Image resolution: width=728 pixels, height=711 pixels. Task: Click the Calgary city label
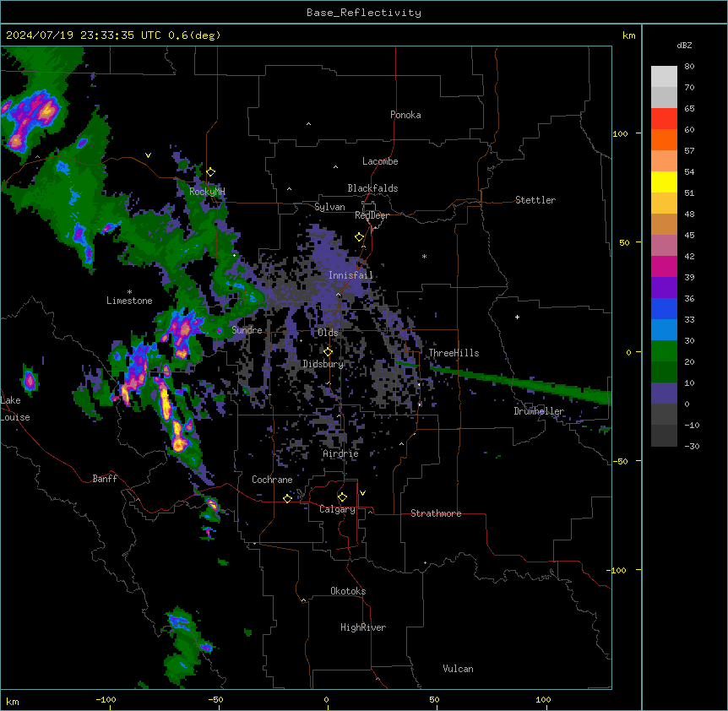[x=338, y=509]
